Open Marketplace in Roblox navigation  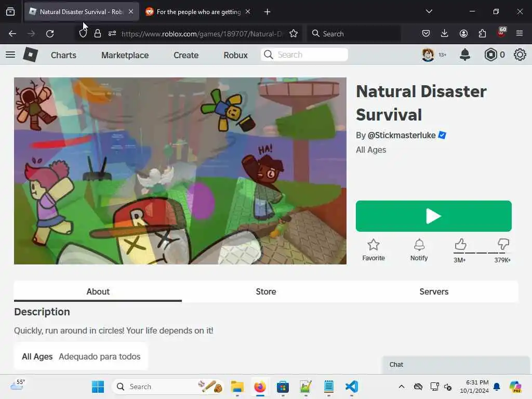click(125, 55)
